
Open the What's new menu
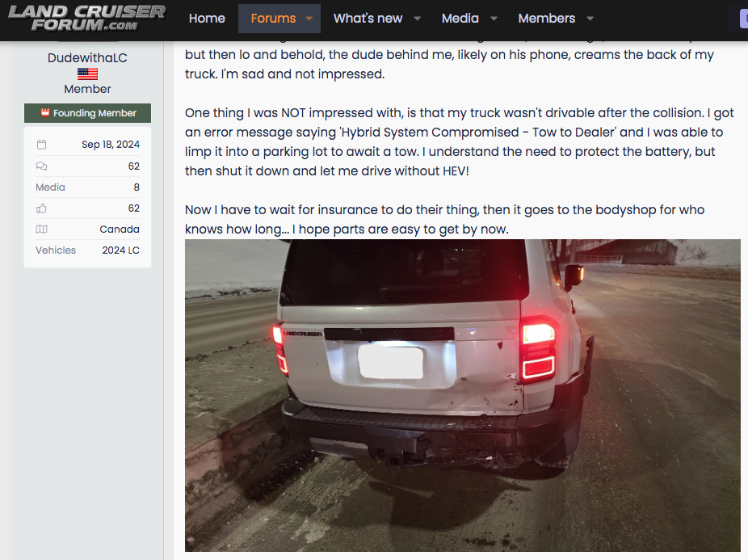368,18
